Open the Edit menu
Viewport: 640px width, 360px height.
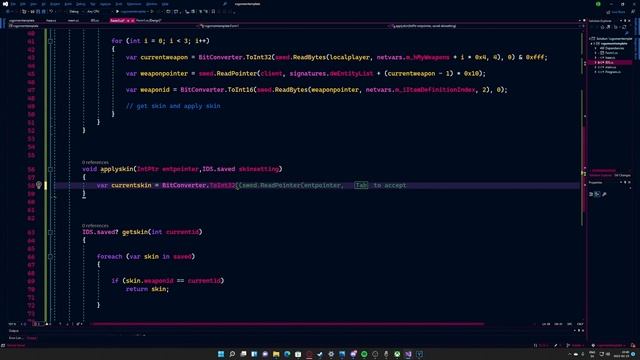[23, 4]
